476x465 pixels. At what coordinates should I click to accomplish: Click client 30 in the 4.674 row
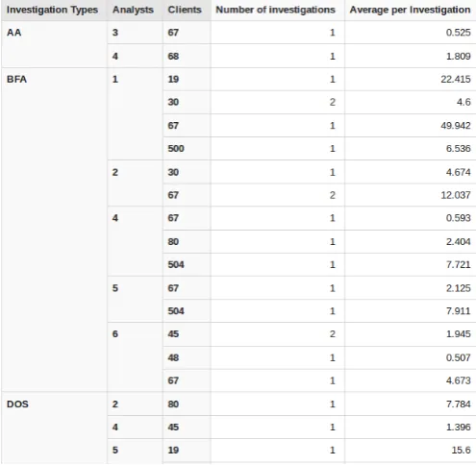click(x=173, y=172)
